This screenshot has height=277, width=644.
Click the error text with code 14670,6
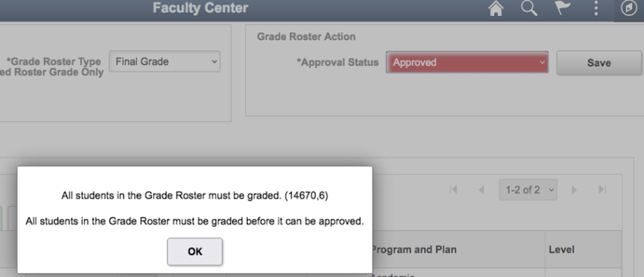(x=195, y=196)
